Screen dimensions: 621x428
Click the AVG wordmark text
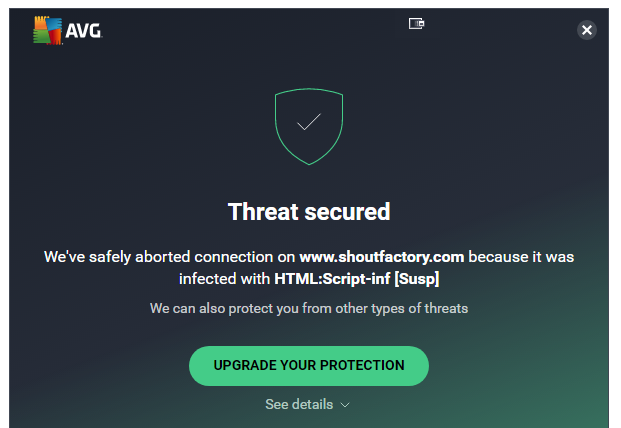(x=84, y=31)
